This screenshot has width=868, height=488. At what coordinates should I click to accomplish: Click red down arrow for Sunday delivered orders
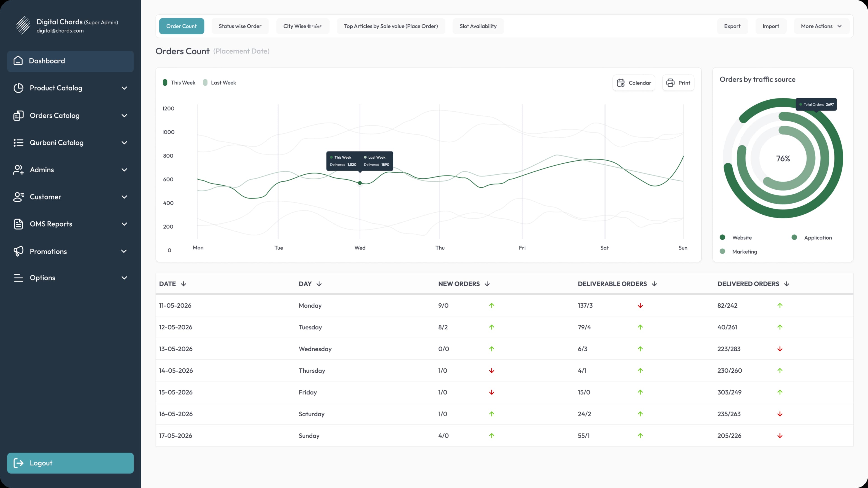(x=780, y=435)
